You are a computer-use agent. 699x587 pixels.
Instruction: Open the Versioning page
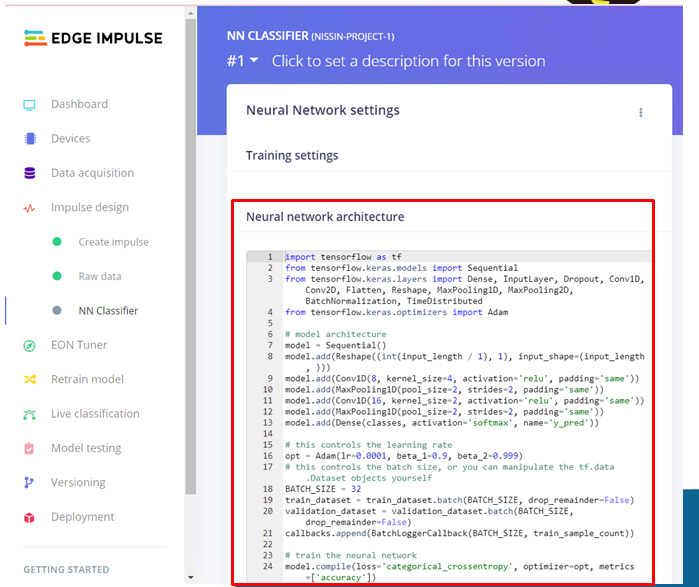[78, 483]
